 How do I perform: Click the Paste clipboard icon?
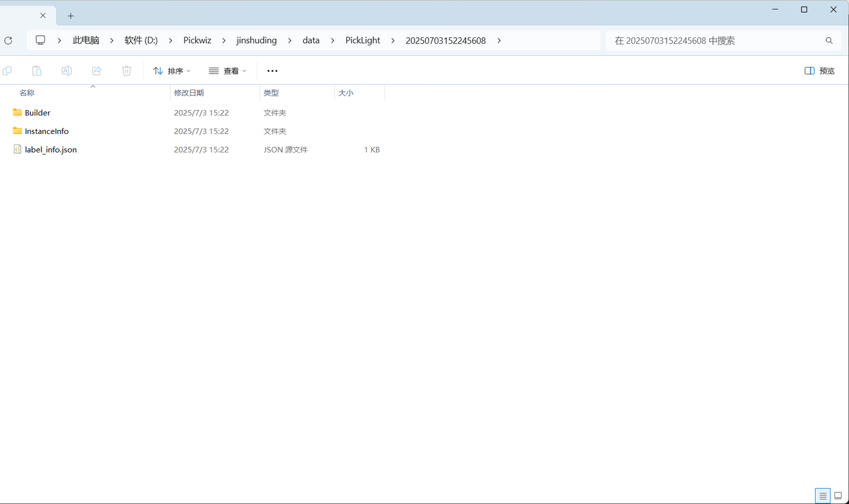coord(37,71)
